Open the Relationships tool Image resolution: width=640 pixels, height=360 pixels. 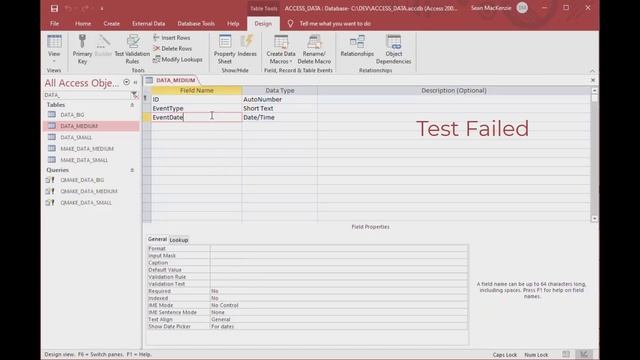[x=357, y=46]
